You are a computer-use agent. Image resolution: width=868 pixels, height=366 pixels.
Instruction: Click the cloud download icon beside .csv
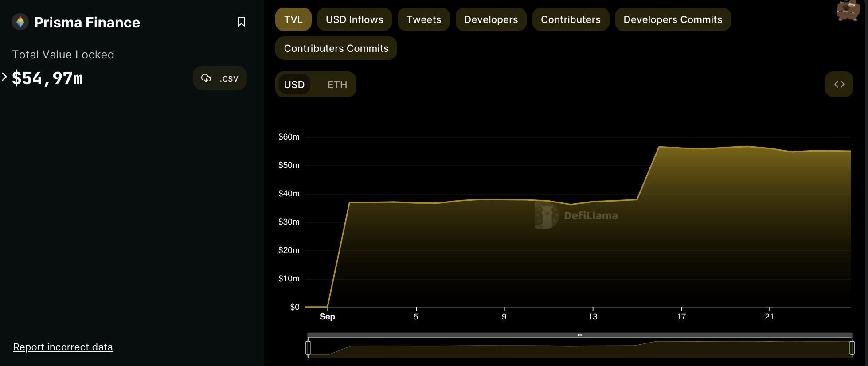[206, 78]
